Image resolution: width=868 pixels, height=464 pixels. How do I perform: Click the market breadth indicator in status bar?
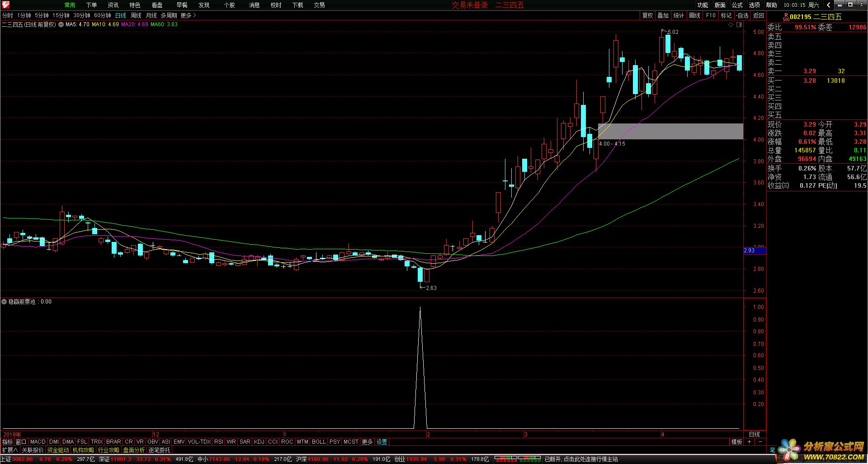(517, 459)
